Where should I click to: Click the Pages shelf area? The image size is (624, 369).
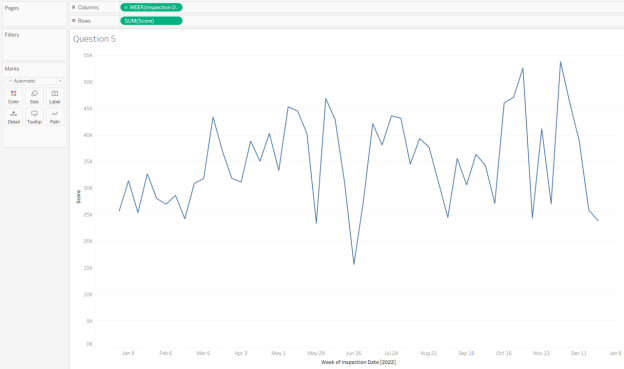point(35,14)
